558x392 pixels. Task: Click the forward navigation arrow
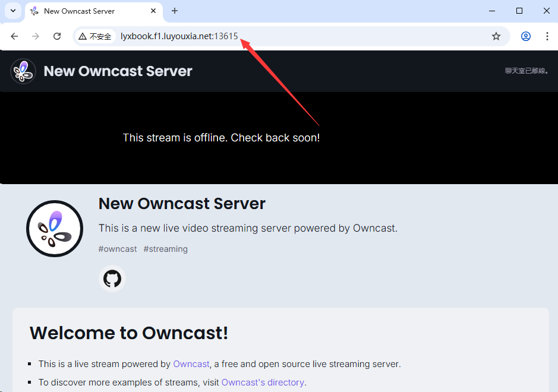(x=36, y=36)
